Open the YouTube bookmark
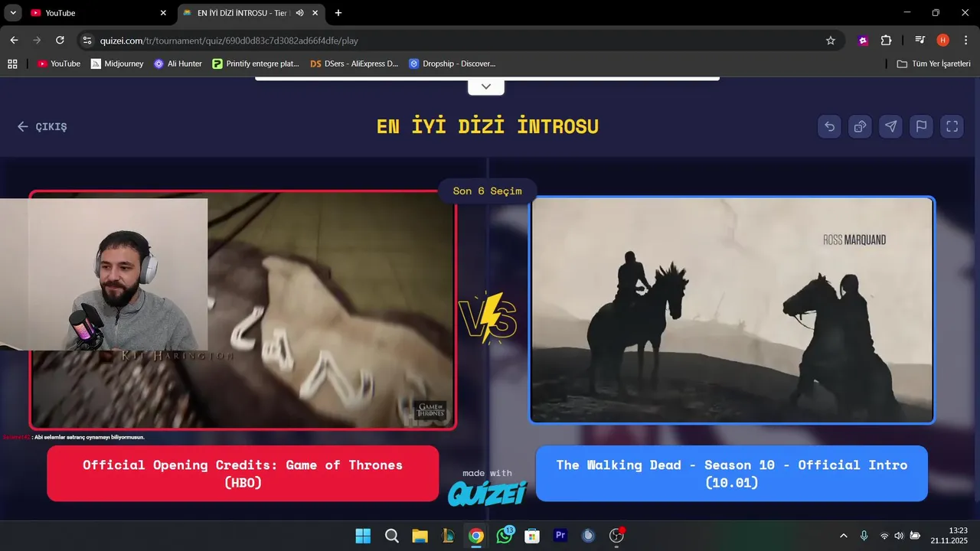 click(59, 64)
